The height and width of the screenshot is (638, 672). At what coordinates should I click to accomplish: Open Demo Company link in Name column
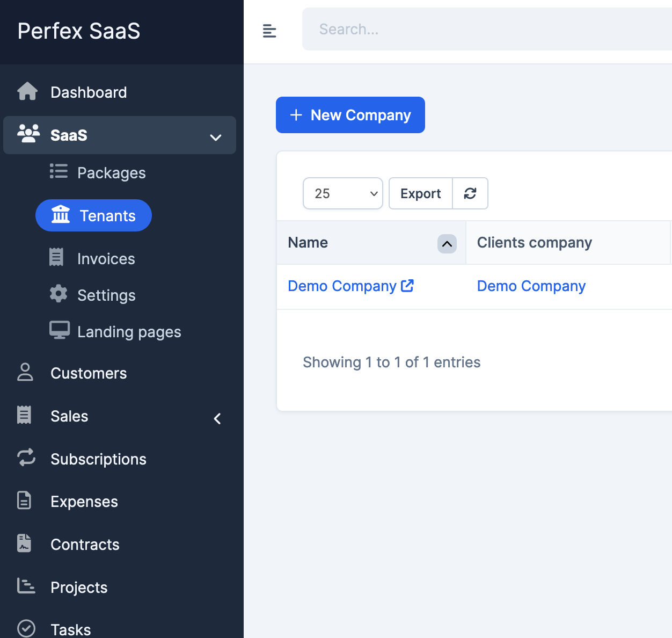[x=342, y=286]
